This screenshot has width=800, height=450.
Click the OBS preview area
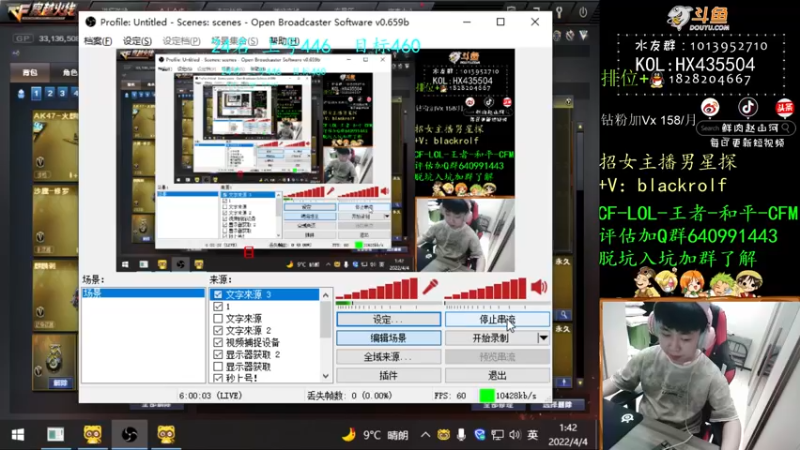click(x=315, y=160)
